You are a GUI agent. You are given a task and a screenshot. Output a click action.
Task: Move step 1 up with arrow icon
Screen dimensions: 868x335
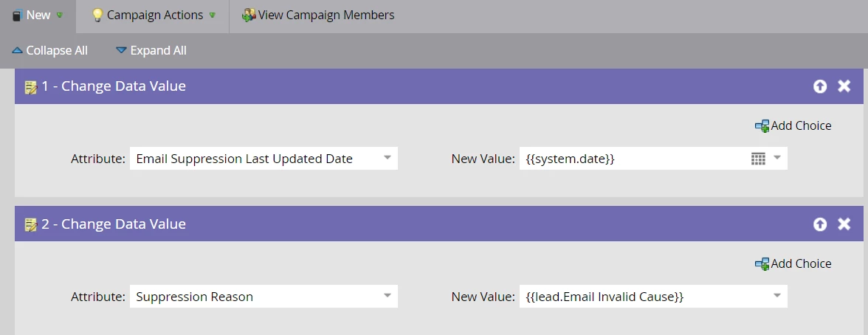[x=820, y=86]
